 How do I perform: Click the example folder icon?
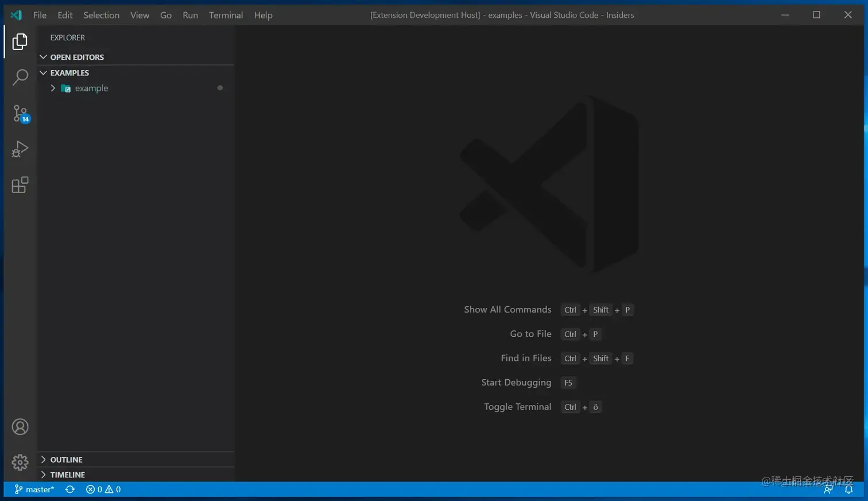click(66, 88)
